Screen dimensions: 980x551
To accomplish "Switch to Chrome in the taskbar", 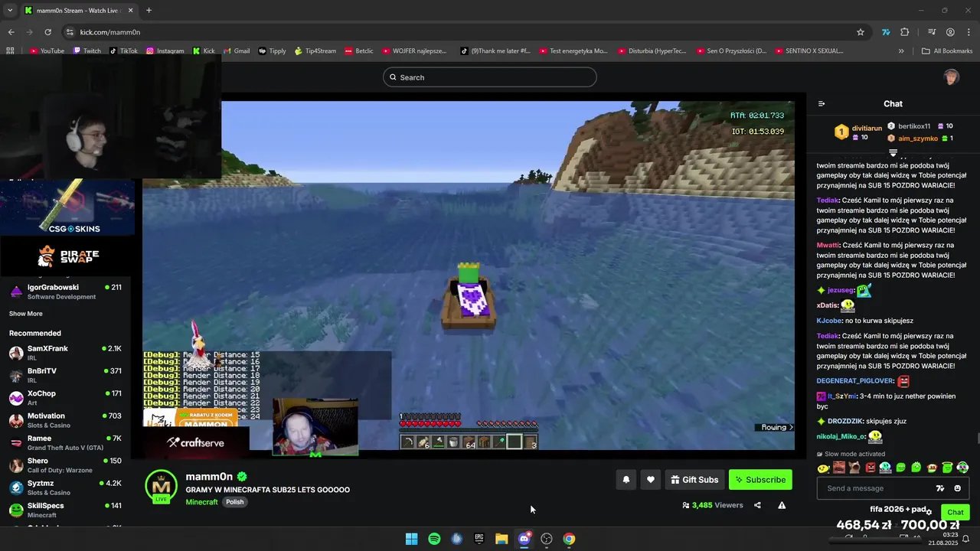I will (569, 539).
